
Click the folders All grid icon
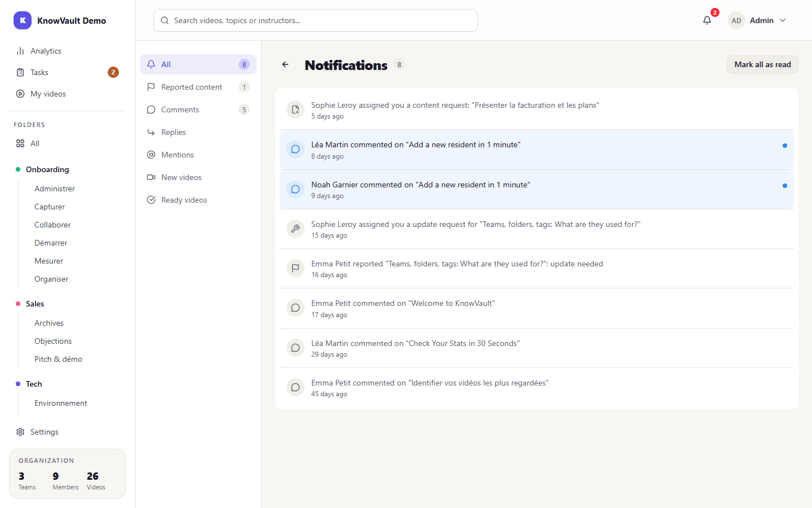[x=20, y=143]
